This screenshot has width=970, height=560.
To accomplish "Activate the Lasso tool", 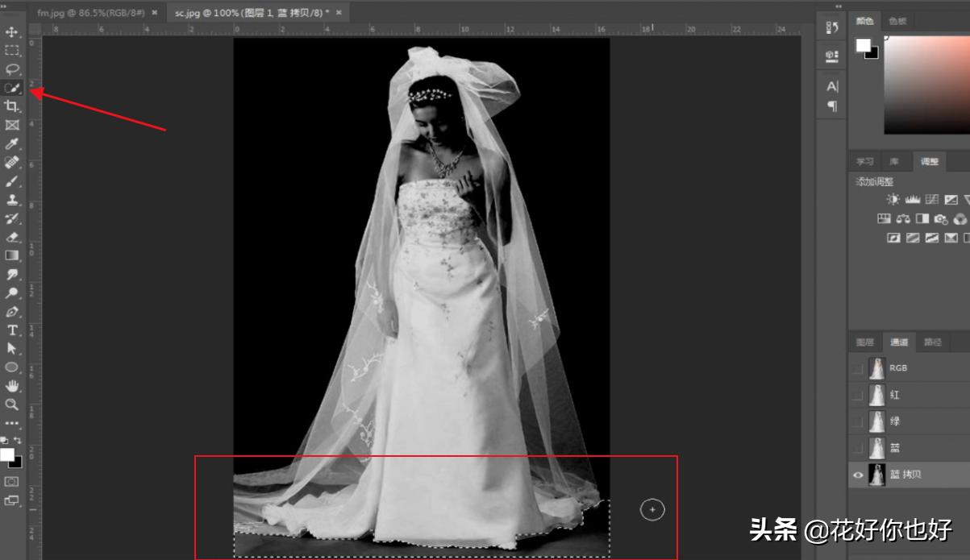I will point(12,70).
